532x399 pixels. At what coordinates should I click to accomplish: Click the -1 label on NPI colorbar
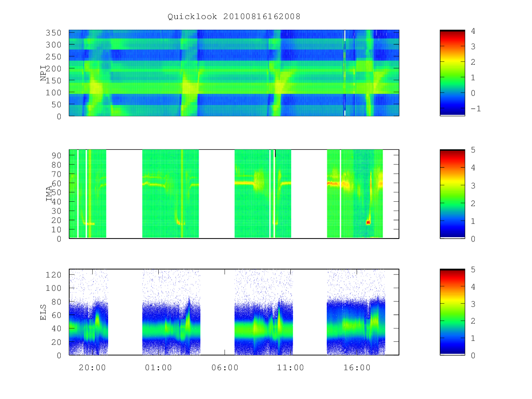pyautogui.click(x=475, y=109)
